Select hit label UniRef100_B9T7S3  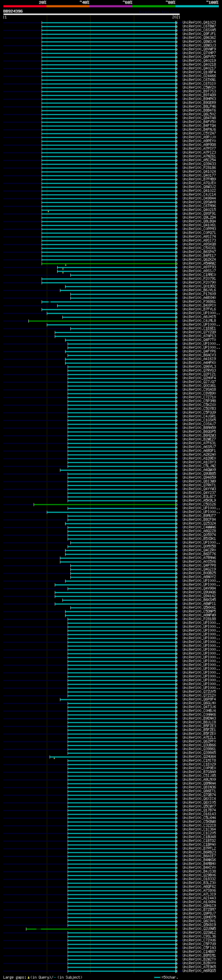(199, 92)
